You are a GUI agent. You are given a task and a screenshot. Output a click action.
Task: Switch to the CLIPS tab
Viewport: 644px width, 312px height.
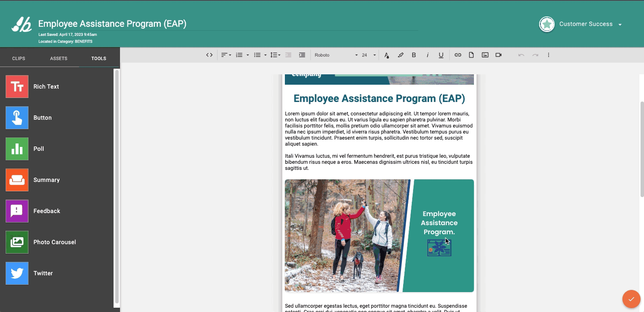tap(19, 58)
